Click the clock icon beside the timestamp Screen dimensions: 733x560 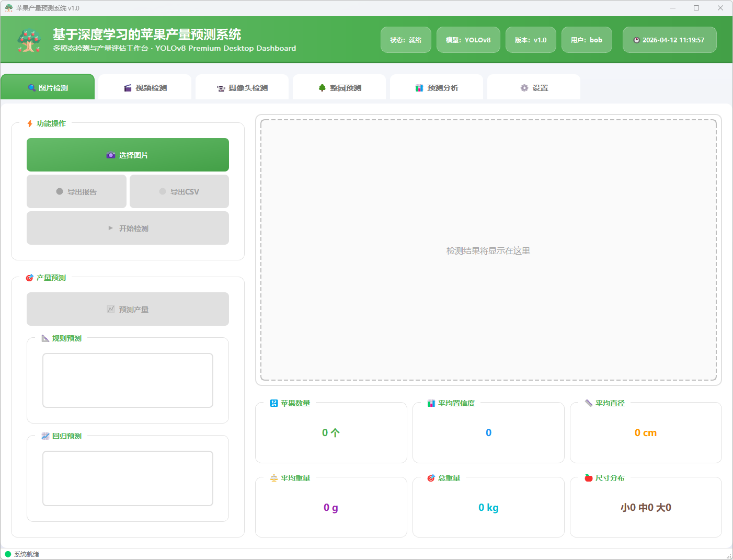(636, 40)
